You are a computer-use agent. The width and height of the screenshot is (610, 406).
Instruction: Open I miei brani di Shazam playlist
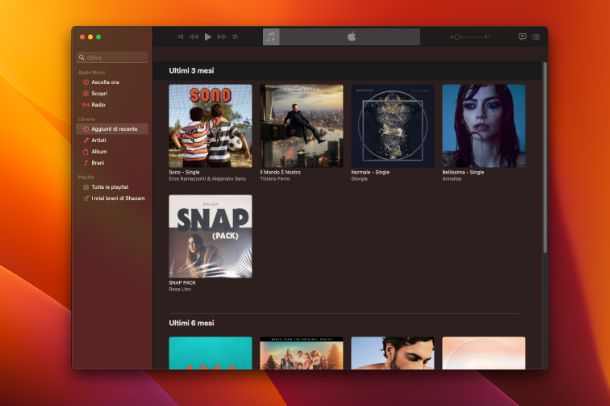112,198
